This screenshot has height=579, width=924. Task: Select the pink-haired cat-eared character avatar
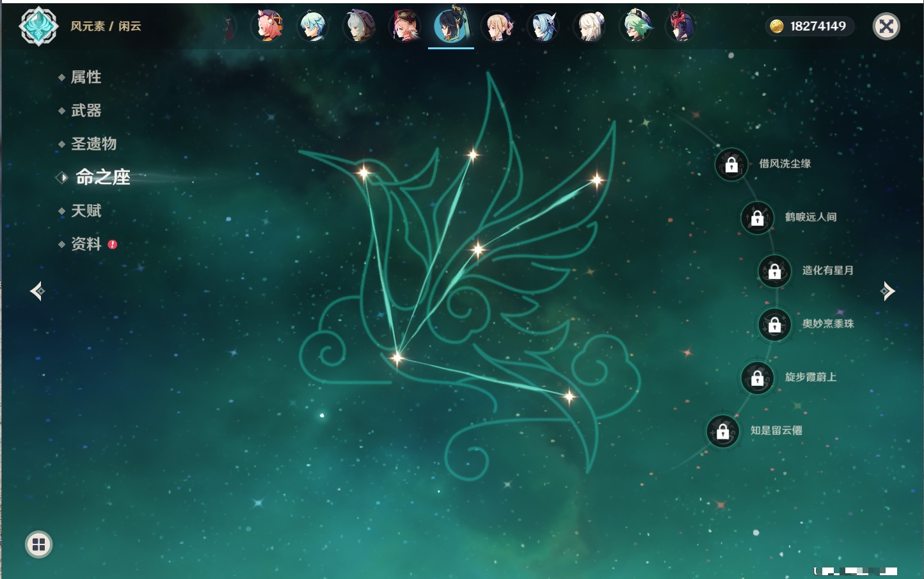tap(267, 26)
